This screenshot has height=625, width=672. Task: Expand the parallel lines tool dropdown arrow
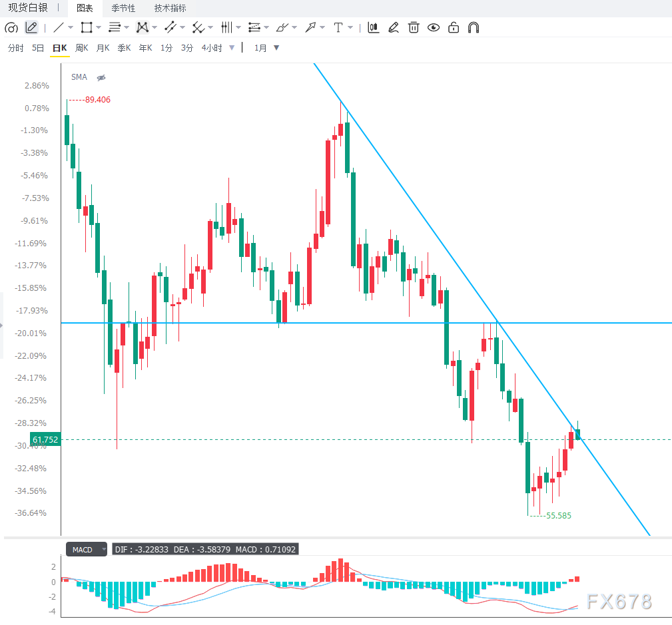(x=127, y=27)
